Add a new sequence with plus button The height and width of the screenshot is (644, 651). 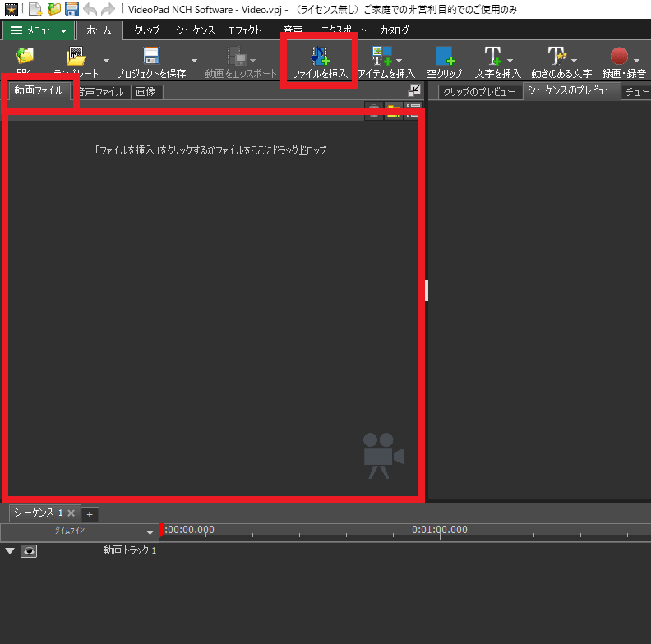(90, 513)
